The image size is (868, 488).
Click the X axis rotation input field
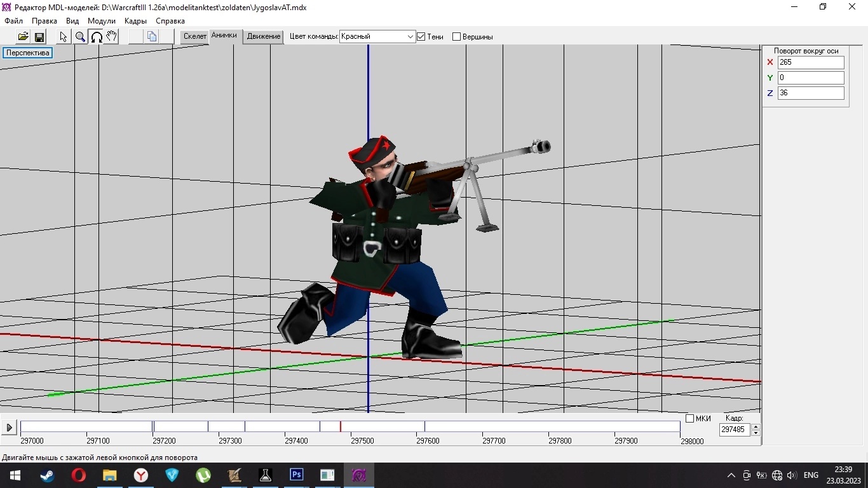[x=810, y=62]
